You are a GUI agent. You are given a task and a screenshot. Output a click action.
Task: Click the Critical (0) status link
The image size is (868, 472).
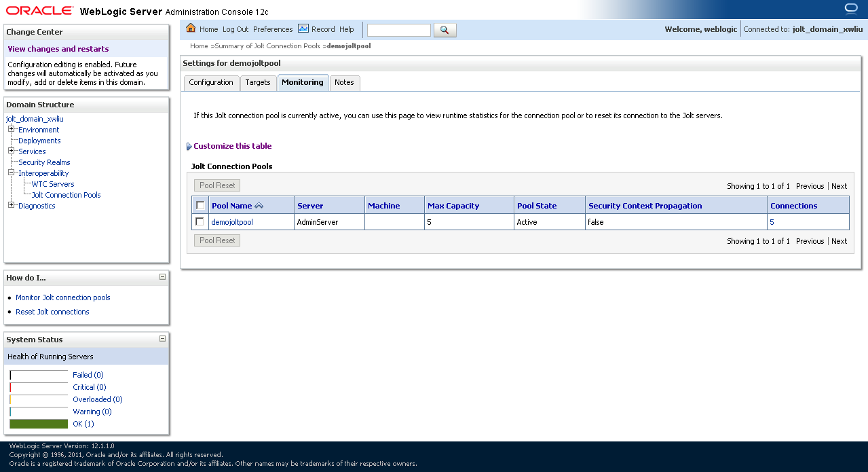tap(90, 387)
